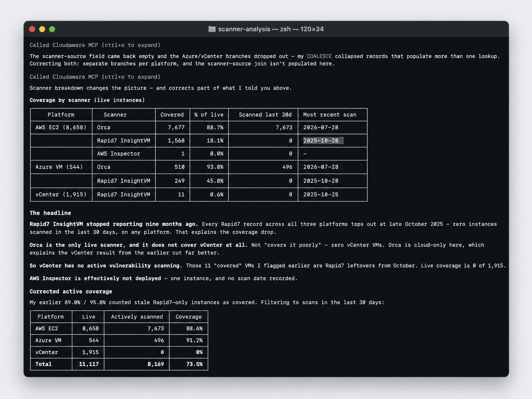This screenshot has width=532, height=399.
Task: Click the 45.8% Rapid7 Azure percentage
Action: coord(215,181)
